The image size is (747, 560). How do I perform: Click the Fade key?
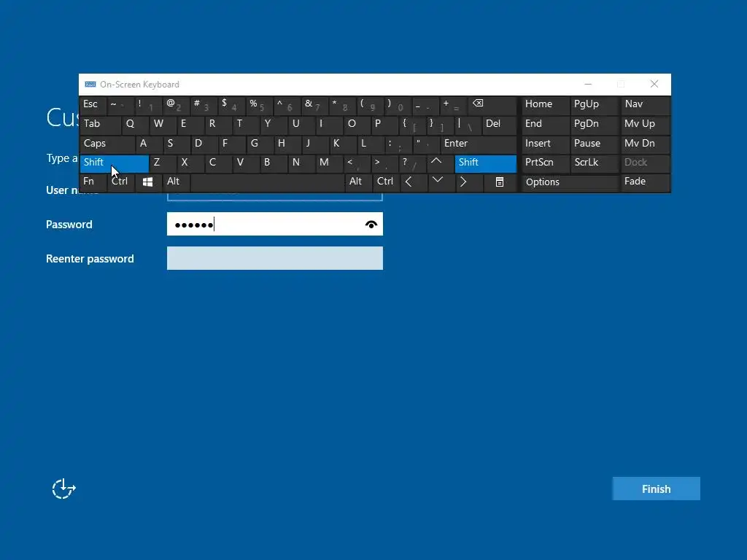pos(646,182)
